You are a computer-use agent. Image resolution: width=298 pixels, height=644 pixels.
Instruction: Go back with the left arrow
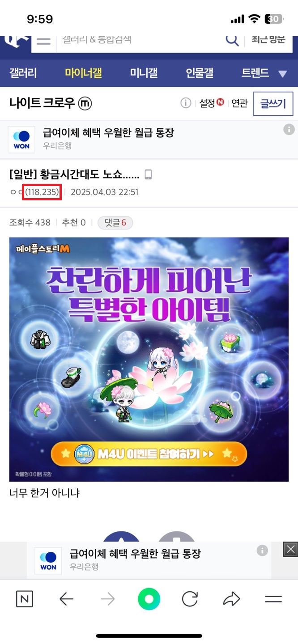[66, 599]
